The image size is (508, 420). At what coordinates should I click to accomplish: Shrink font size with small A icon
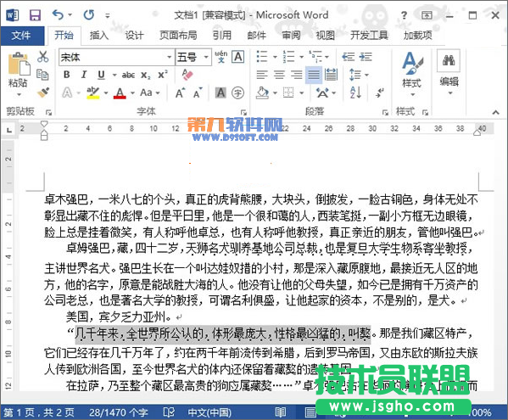click(x=198, y=93)
